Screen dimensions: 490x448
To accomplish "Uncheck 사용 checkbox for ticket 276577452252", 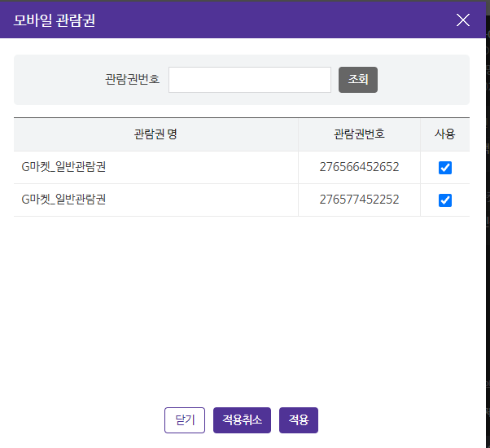I will [x=445, y=200].
